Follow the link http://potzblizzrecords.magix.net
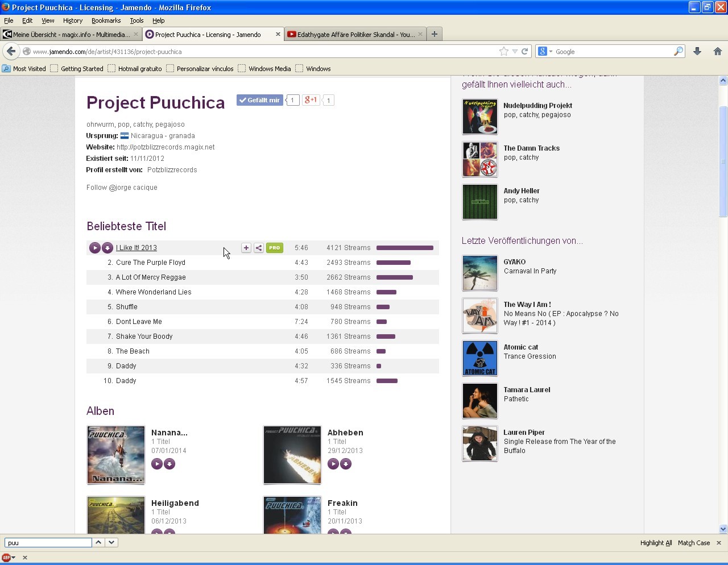728x565 pixels. [165, 147]
